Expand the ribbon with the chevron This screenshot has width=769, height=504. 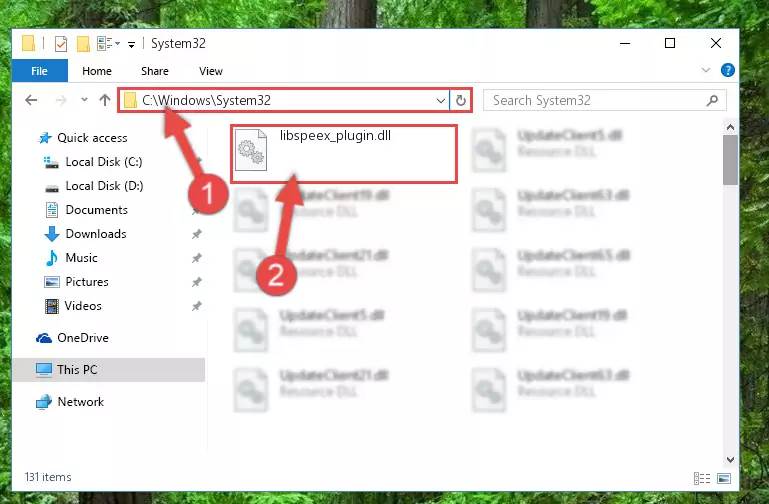point(706,71)
